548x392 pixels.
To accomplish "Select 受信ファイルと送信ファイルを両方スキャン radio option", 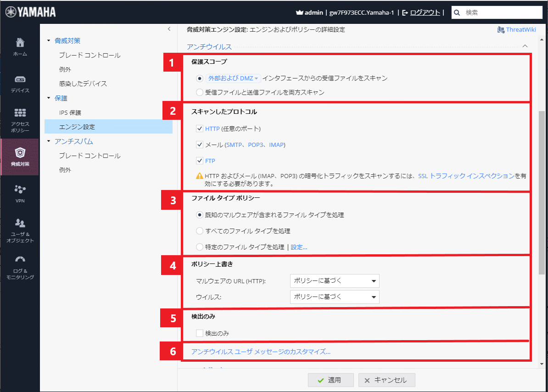I will click(199, 92).
